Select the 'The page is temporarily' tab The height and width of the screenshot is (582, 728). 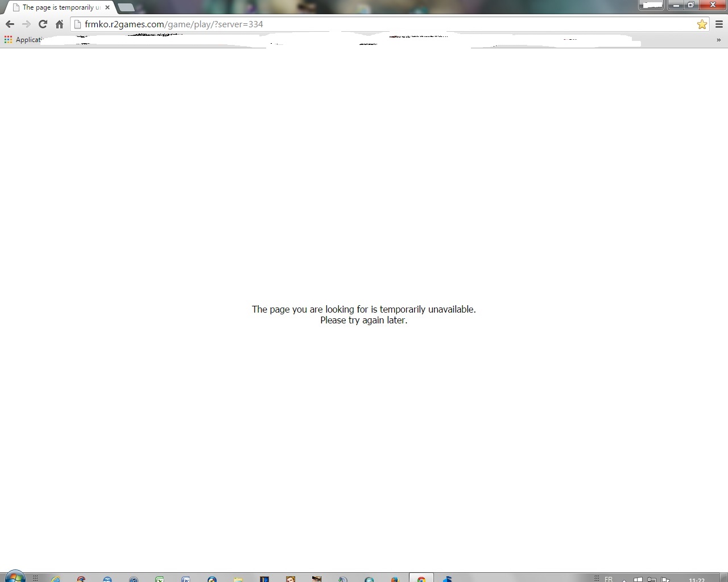57,7
